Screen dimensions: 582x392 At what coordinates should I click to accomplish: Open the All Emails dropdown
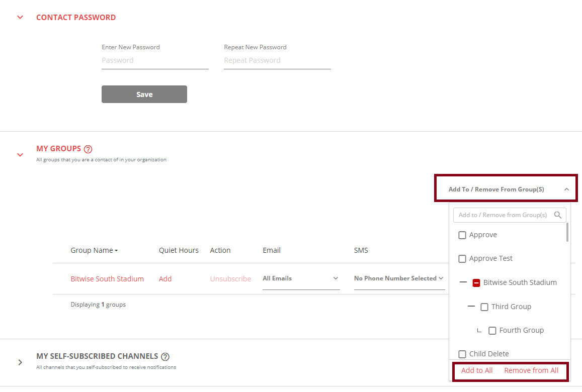click(301, 278)
